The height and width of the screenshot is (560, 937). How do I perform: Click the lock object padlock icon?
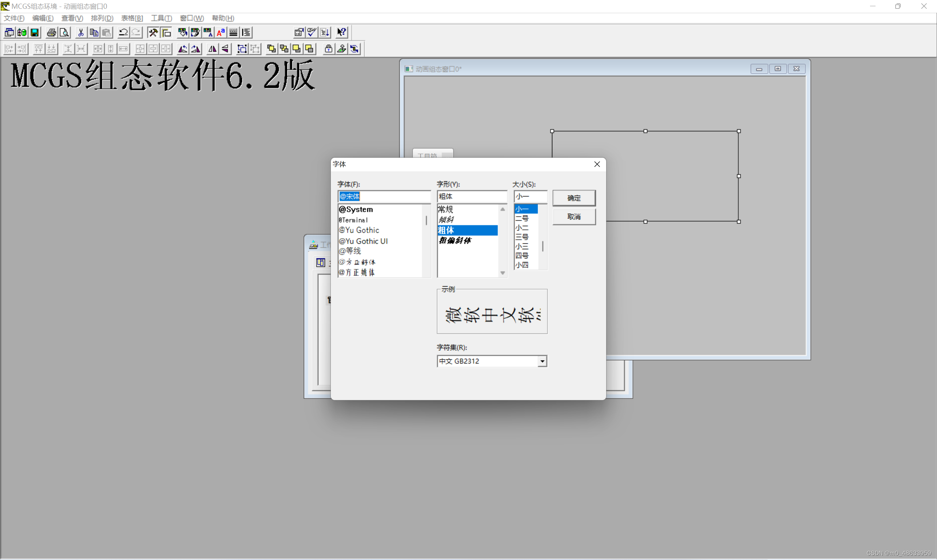point(328,49)
